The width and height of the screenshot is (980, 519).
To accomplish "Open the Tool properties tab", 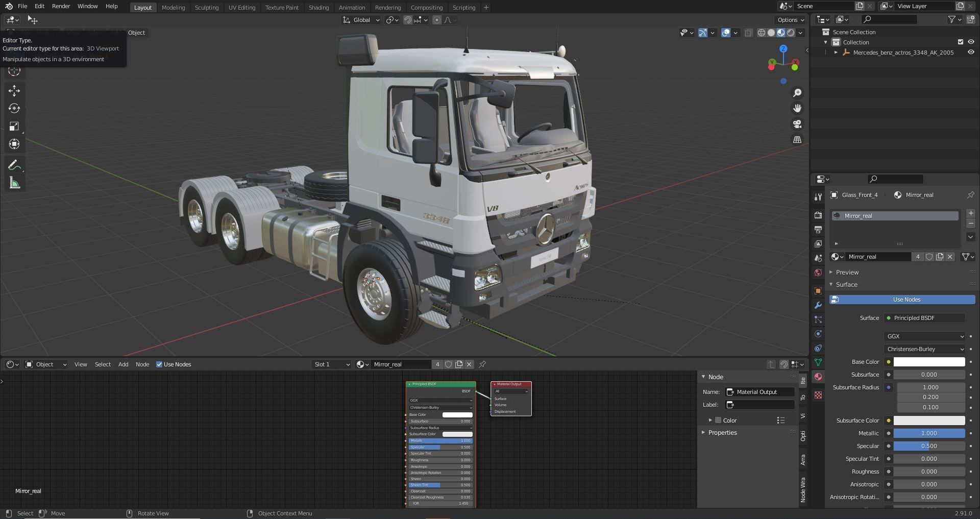I will tap(818, 197).
